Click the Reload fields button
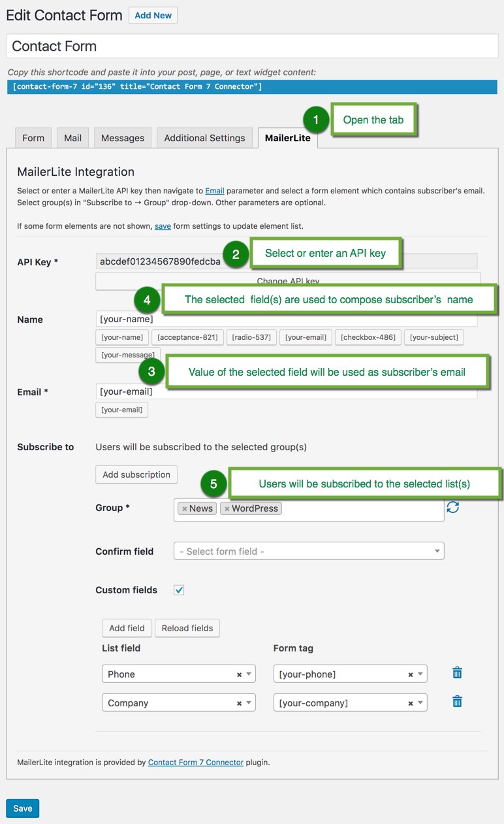This screenshot has height=824, width=504. [187, 628]
